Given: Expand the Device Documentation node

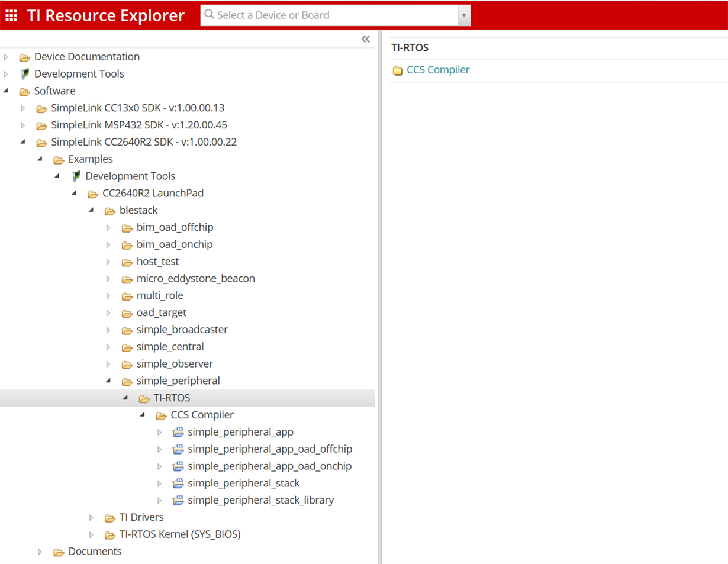Looking at the screenshot, I should click(x=7, y=57).
